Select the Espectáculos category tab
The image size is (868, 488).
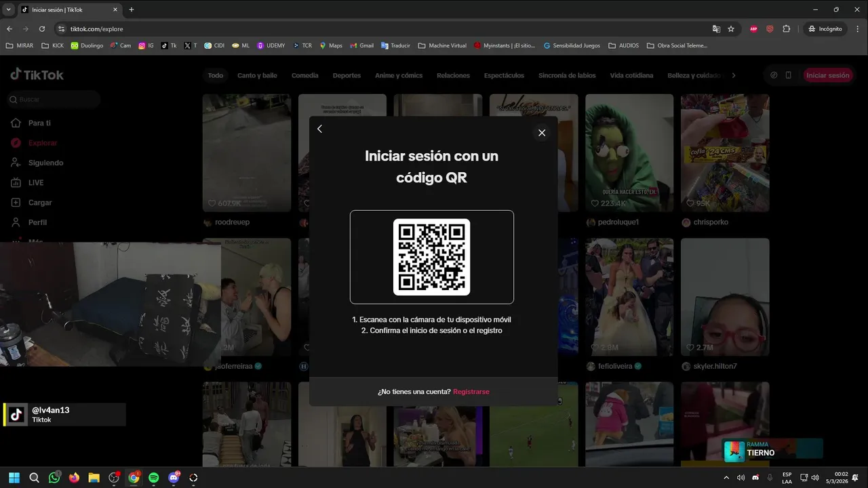tap(504, 75)
